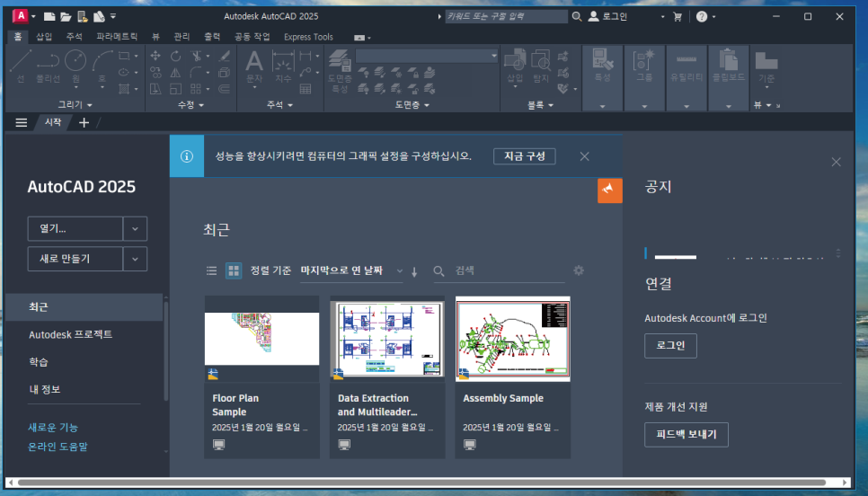The width and height of the screenshot is (868, 496).
Task: Select the Circle (원) tool
Action: 75,66
